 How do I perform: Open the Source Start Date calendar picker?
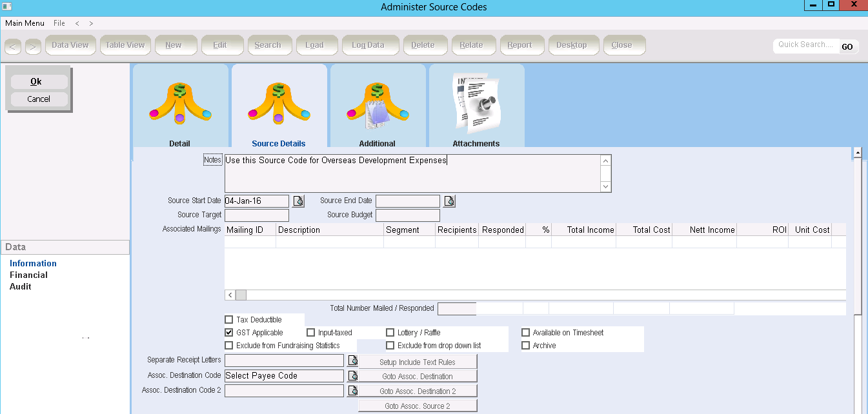point(298,201)
